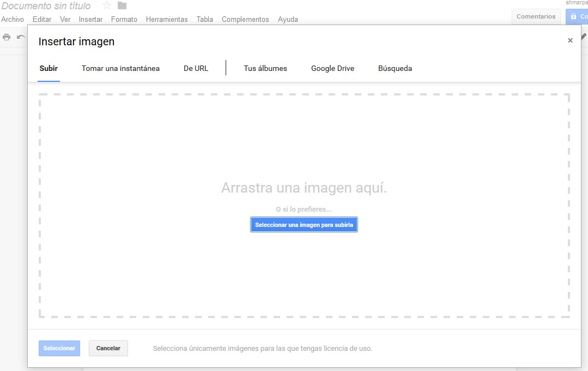Image resolution: width=588 pixels, height=371 pixels.
Task: Open the Herramientas menu
Action: coord(167,19)
